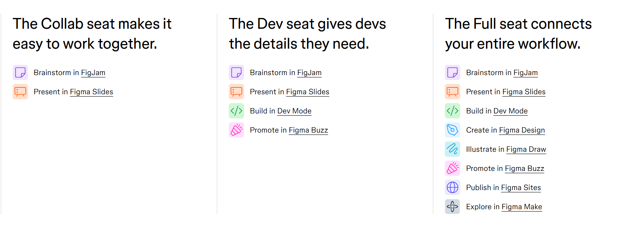
Task: Open the Figma Design link in the Full seat list
Action: click(x=522, y=130)
